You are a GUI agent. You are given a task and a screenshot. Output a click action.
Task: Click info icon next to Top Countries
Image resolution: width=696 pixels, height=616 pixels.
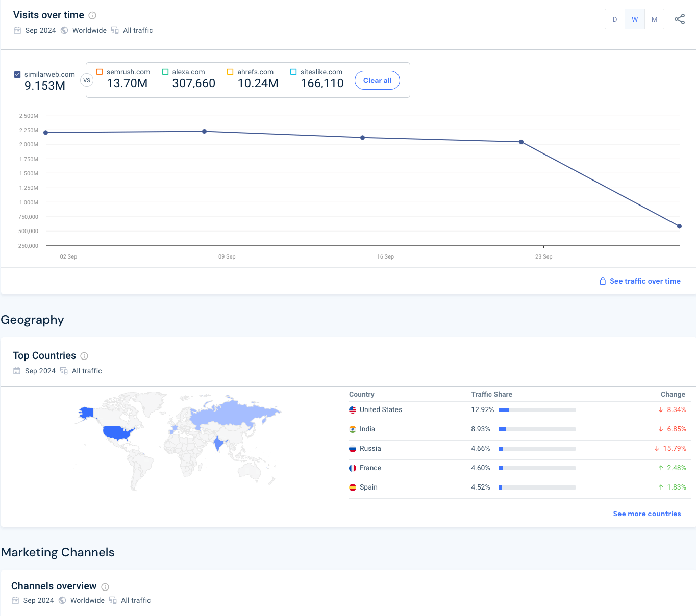[x=84, y=356]
